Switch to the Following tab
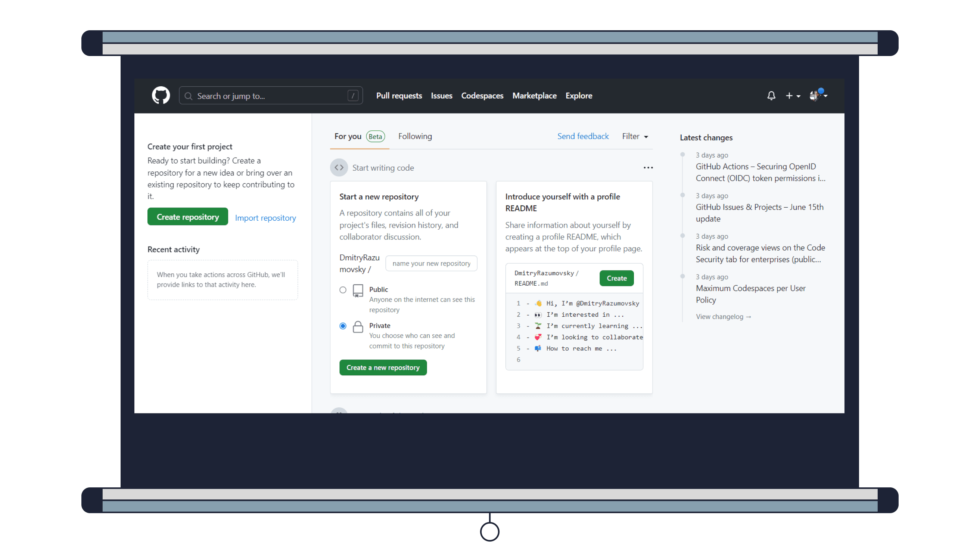The image size is (980, 549). coord(415,136)
